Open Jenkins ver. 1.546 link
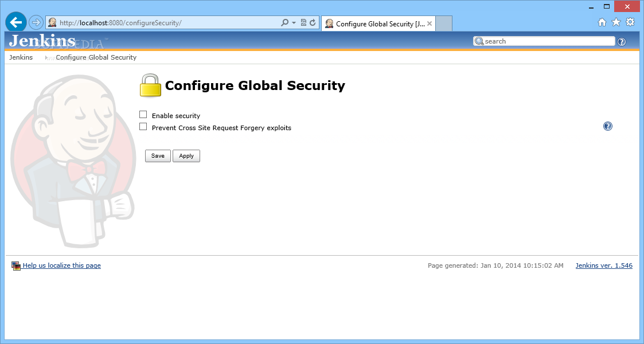Screen dimensions: 644x344 [604, 265]
